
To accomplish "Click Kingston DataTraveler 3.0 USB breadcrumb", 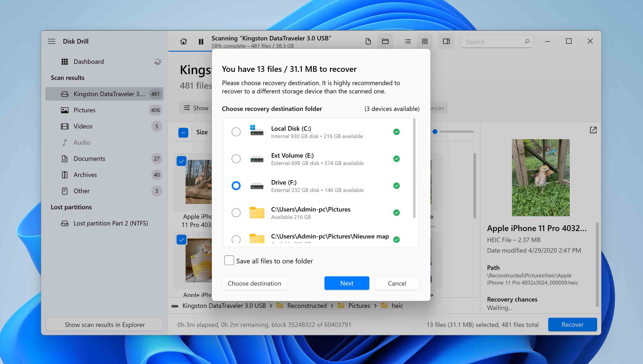I will (x=224, y=305).
